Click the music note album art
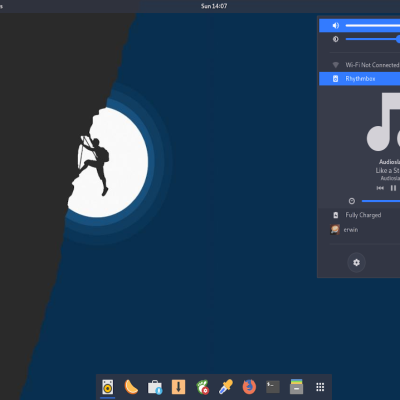The width and height of the screenshot is (400, 400). (x=383, y=122)
